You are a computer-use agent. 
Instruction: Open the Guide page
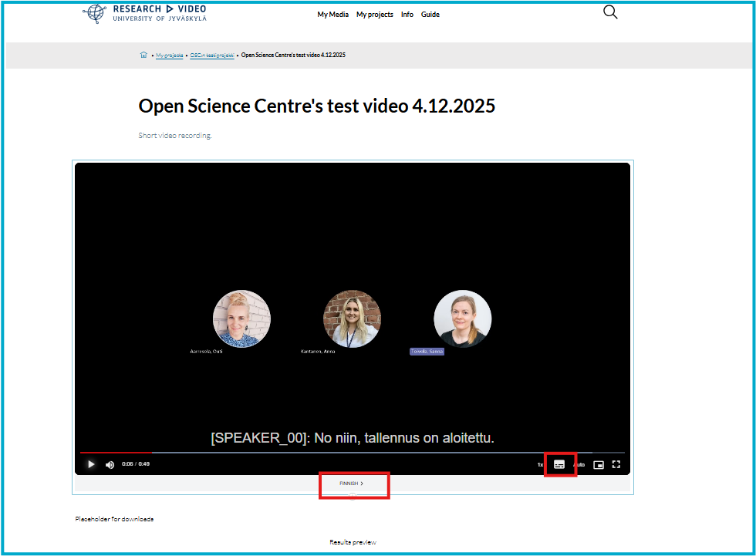click(430, 15)
